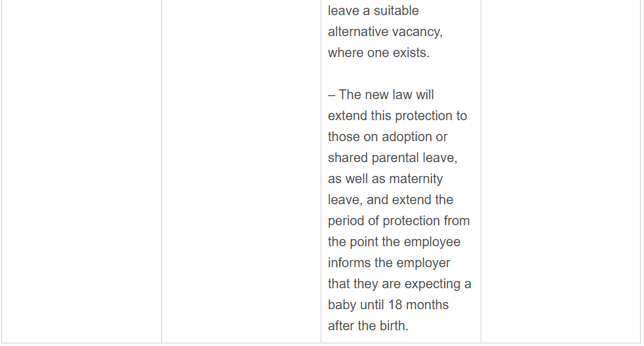Click the word 'maternity'

[x=416, y=179]
